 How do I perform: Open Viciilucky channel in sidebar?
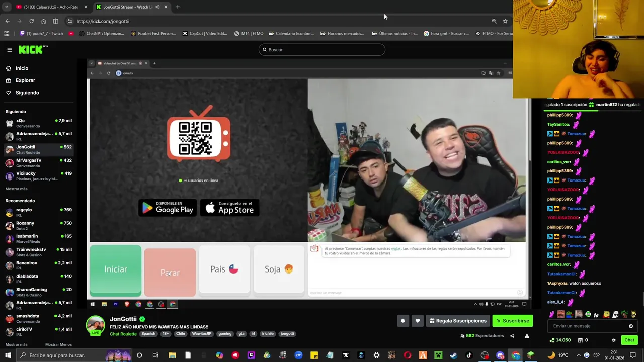tap(39, 176)
